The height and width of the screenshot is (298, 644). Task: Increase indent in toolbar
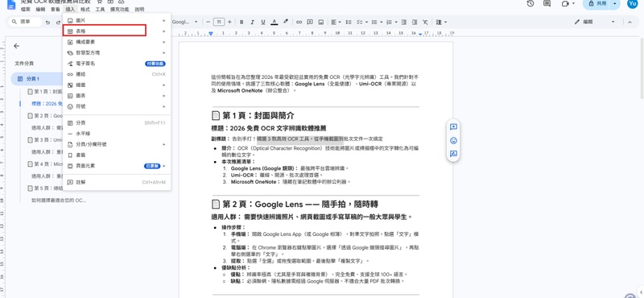415,22
